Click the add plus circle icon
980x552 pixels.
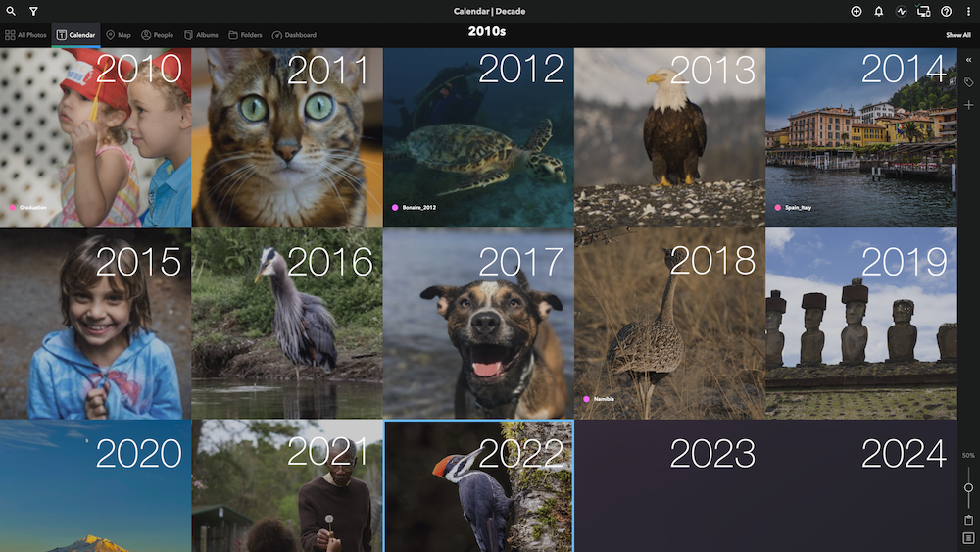tap(857, 11)
